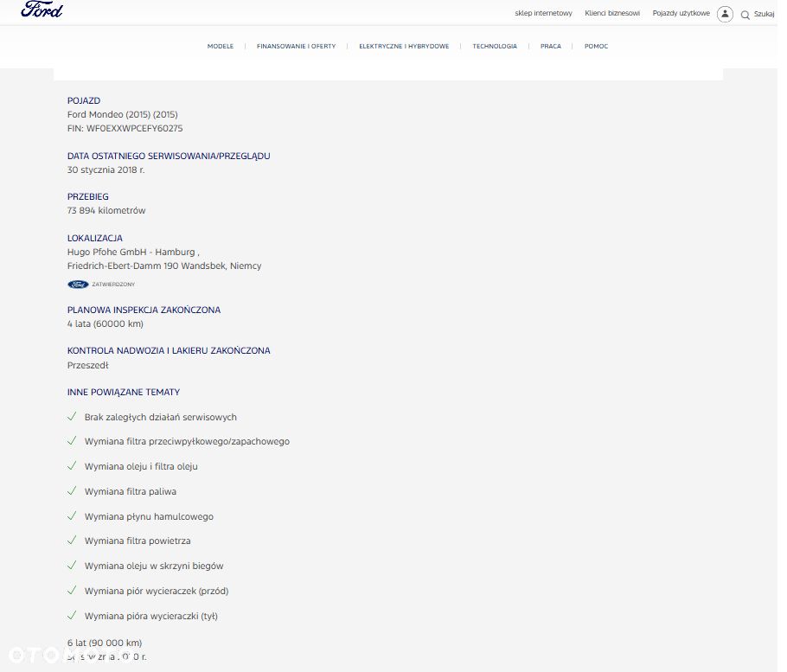Click the Szukaj search label

pyautogui.click(x=764, y=15)
